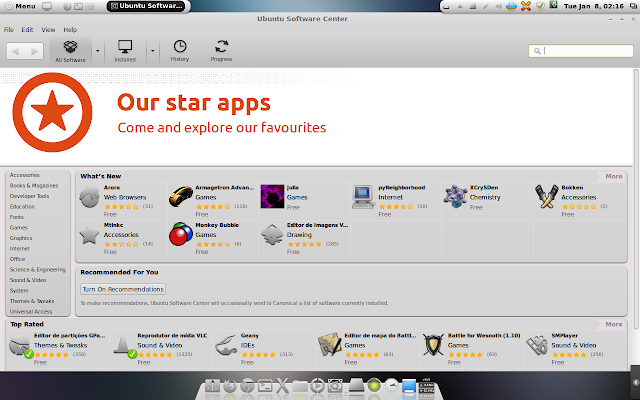This screenshot has width=640, height=400.
Task: Open the View menu
Action: [x=48, y=30]
